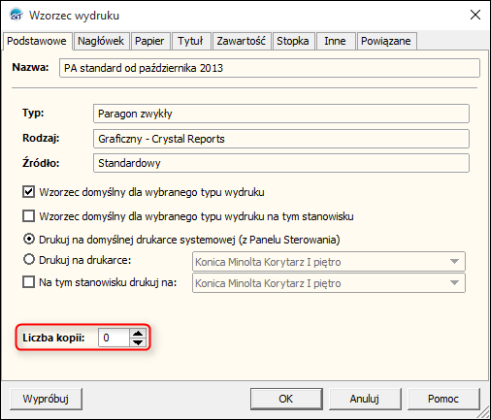491x420 pixels.
Task: Click the Anuluj button
Action: [x=365, y=399]
